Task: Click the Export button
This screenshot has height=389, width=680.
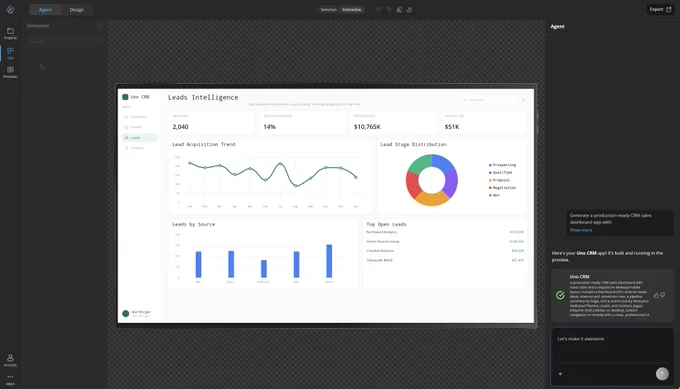Action: [660, 9]
